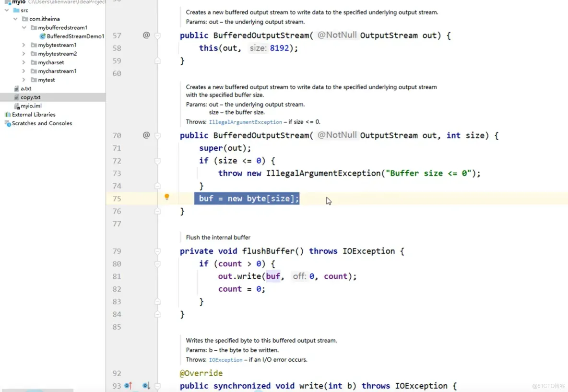Collapse the src folder
The width and height of the screenshot is (568, 392).
[x=7, y=10]
